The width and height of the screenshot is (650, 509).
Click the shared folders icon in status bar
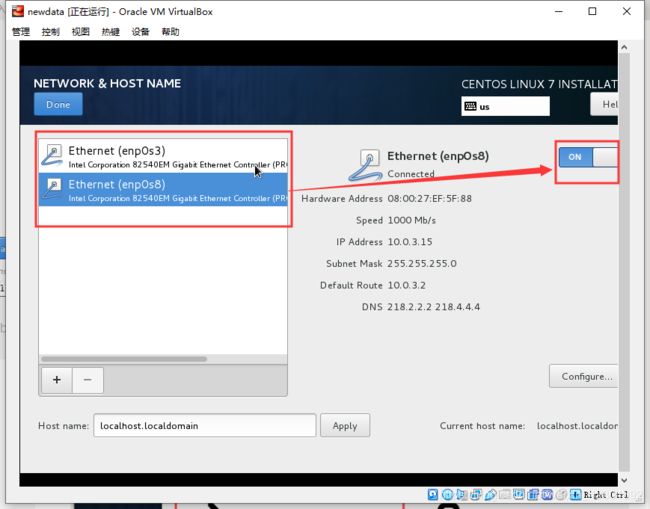click(x=505, y=494)
